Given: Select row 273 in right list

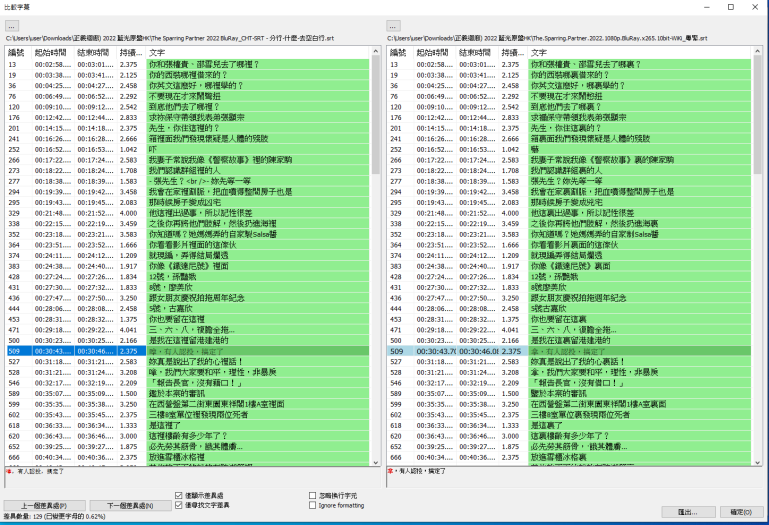Looking at the screenshot, I should (570, 171).
